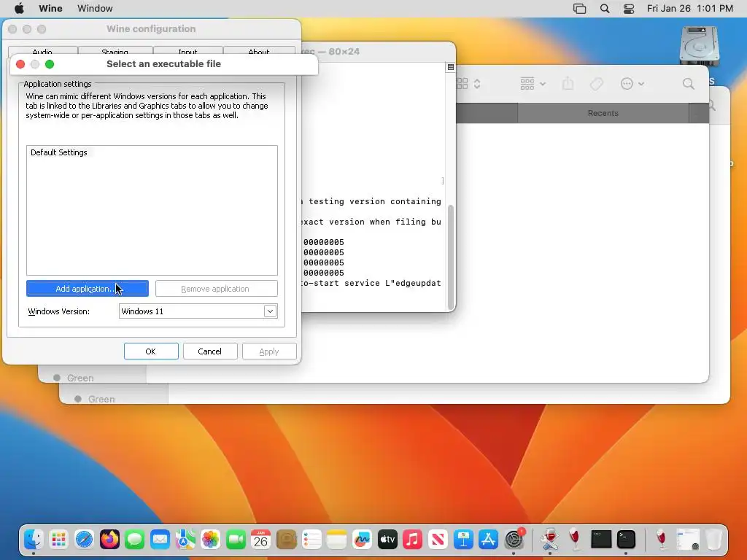
Task: Click Finder window share icon
Action: (568, 84)
